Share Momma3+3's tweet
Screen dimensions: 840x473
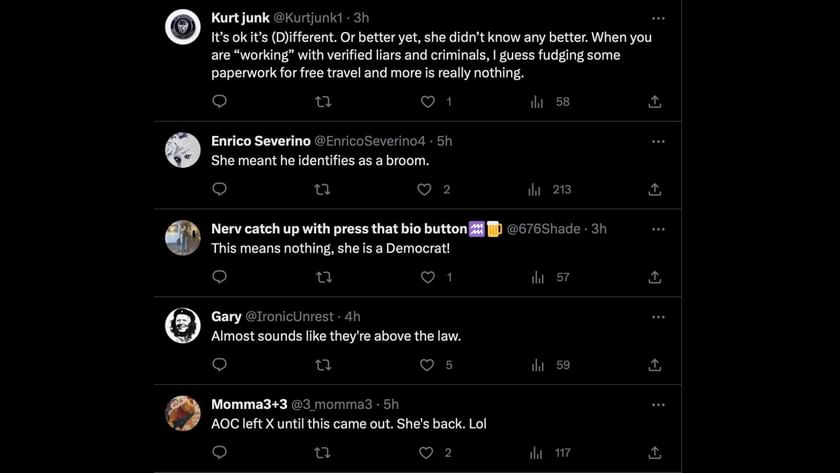(655, 453)
